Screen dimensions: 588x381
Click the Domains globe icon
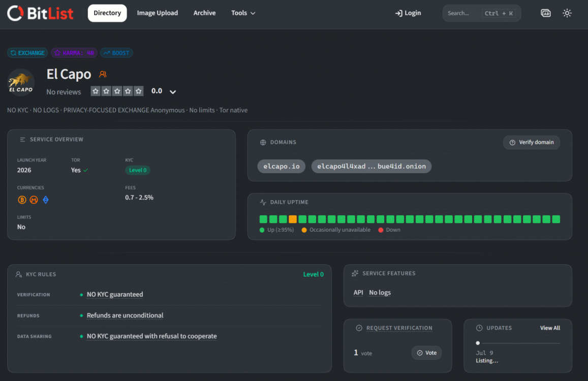click(x=263, y=143)
